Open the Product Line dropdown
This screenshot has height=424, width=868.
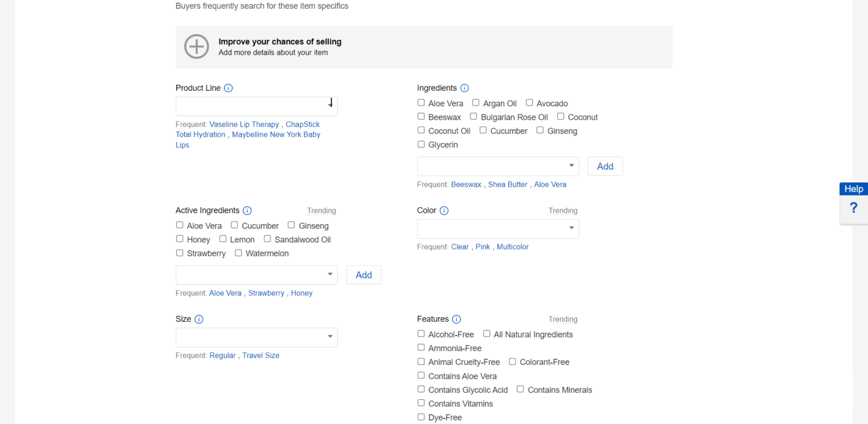[x=257, y=106]
